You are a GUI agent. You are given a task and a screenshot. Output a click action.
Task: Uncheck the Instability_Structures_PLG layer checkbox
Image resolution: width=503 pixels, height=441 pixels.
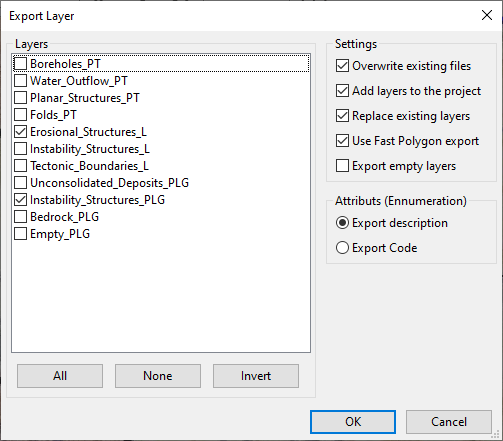click(x=20, y=200)
